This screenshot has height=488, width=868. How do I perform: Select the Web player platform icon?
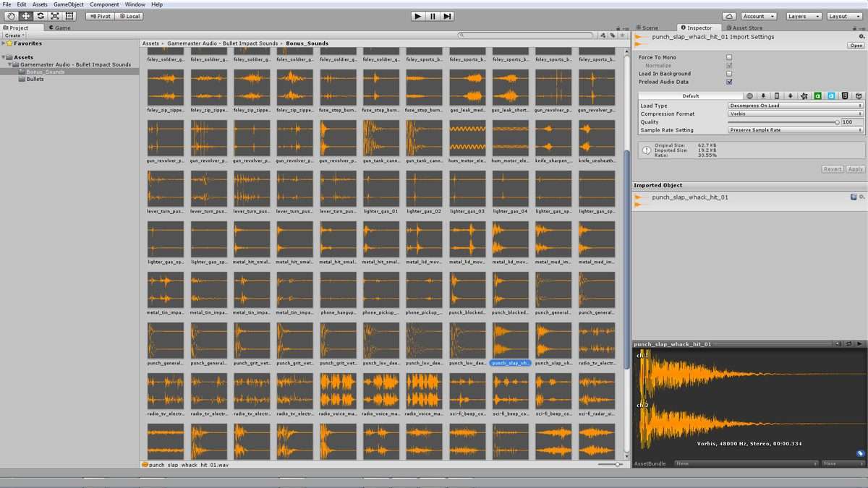coord(749,95)
